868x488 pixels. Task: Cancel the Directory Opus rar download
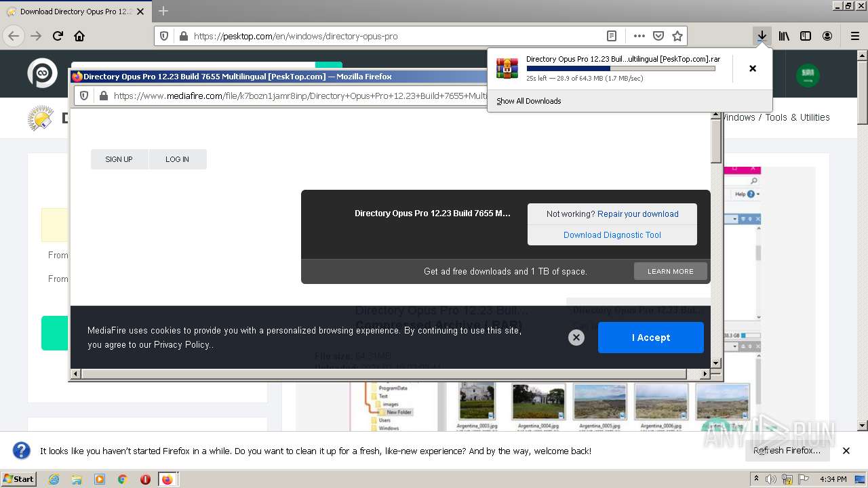point(753,68)
